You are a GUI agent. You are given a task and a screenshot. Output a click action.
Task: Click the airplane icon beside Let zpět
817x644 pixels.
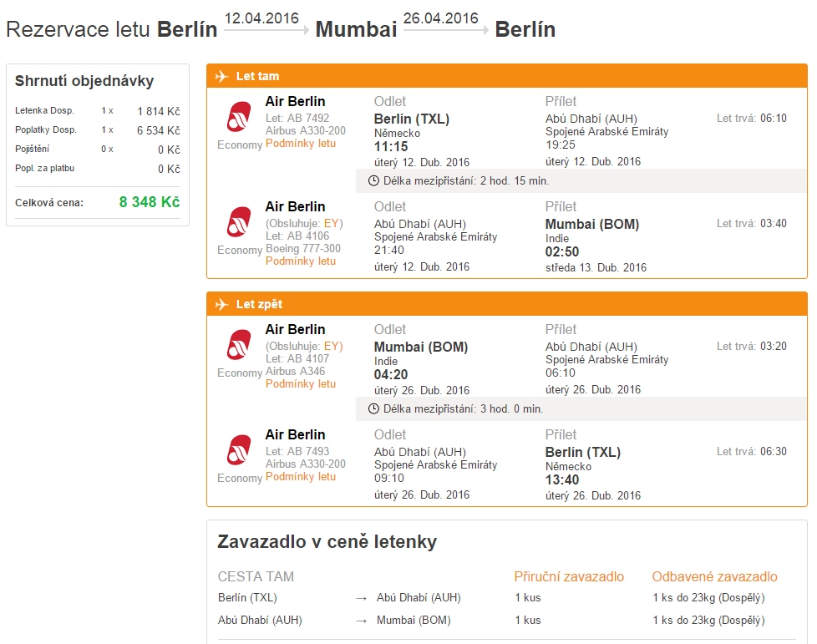coord(221,304)
